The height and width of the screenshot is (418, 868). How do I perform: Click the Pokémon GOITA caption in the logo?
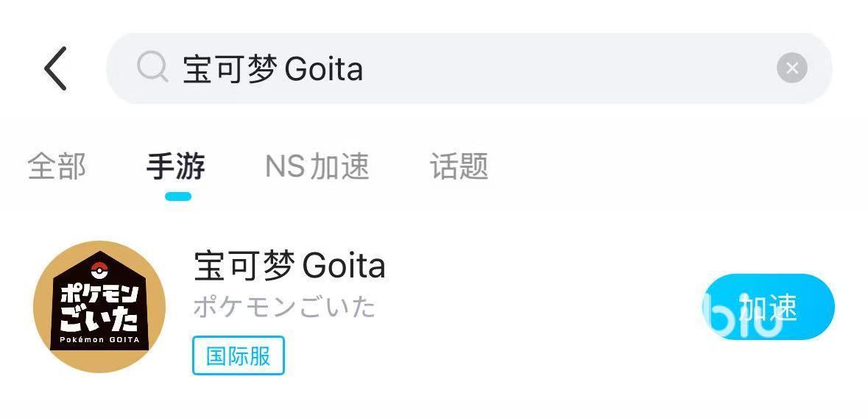[x=99, y=341]
